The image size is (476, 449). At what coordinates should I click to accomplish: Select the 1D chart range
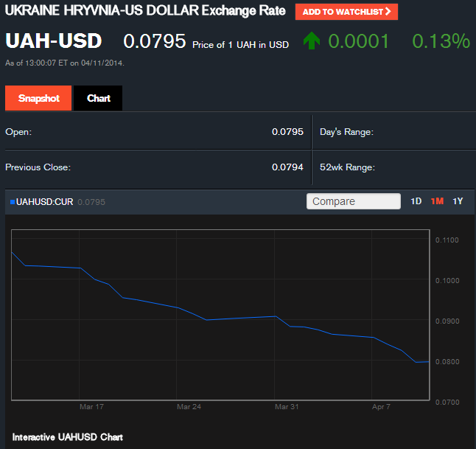[416, 201]
